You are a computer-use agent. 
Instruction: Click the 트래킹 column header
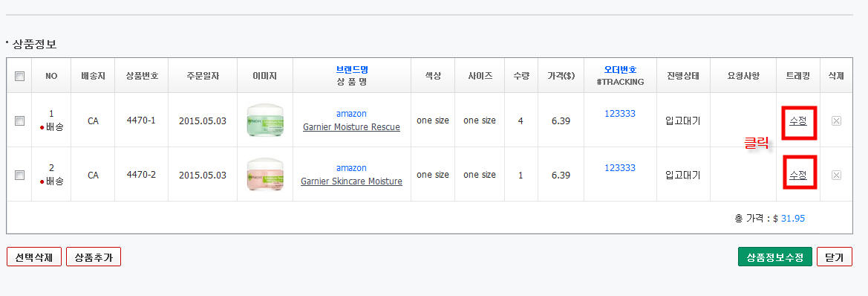tap(797, 76)
